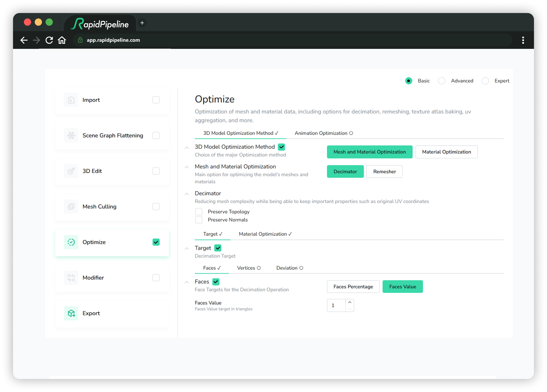547x392 pixels.
Task: Click the Optimize step icon
Action: coord(71,242)
